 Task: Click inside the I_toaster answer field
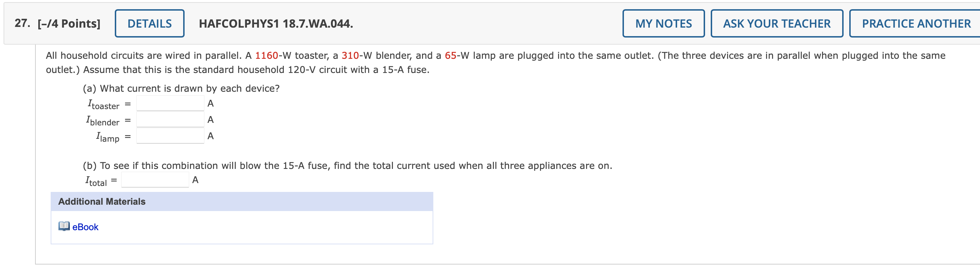point(170,103)
